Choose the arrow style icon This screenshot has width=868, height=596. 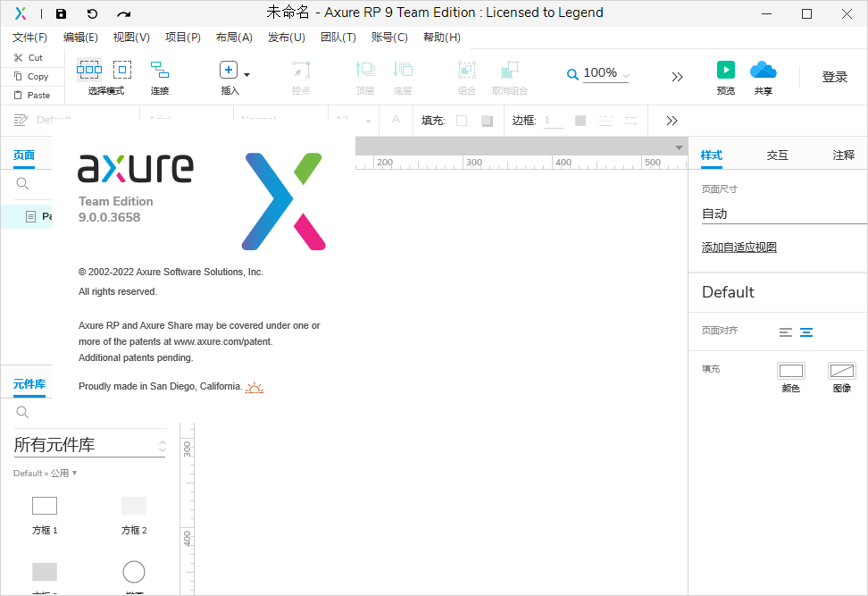631,121
